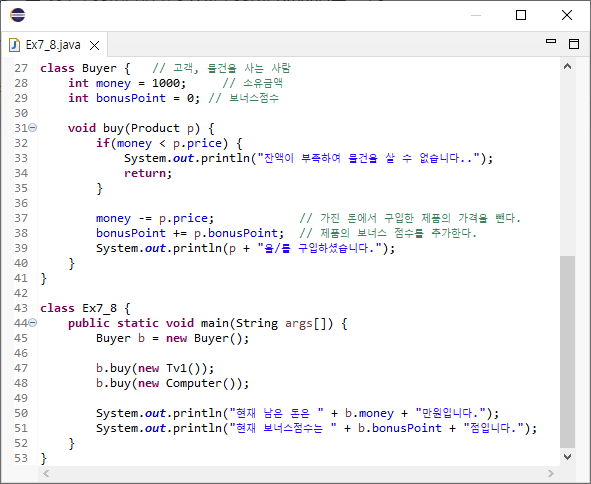
Task: Click 'return;' on line 34
Action: (x=148, y=173)
